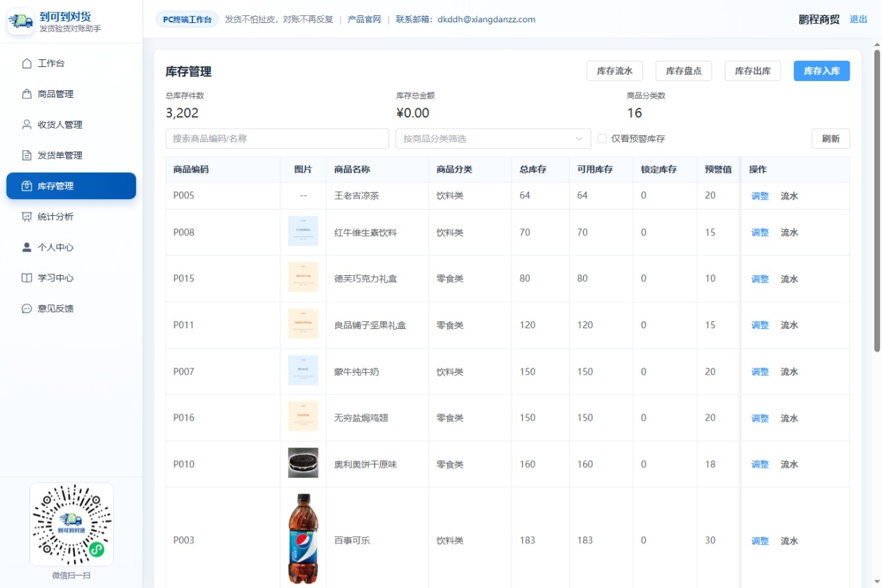Viewport: 882px width, 588px height.
Task: Click the chat bubble icon for 意见反馈
Action: (x=27, y=309)
